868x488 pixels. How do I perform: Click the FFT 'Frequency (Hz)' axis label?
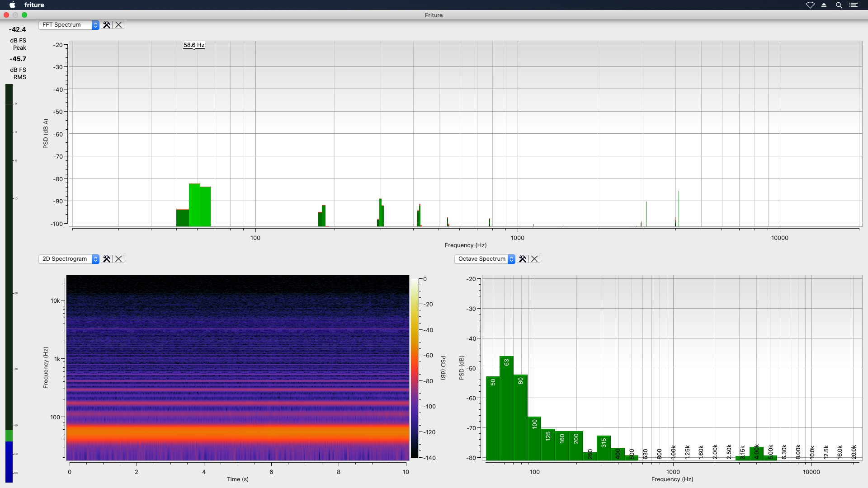pos(466,245)
